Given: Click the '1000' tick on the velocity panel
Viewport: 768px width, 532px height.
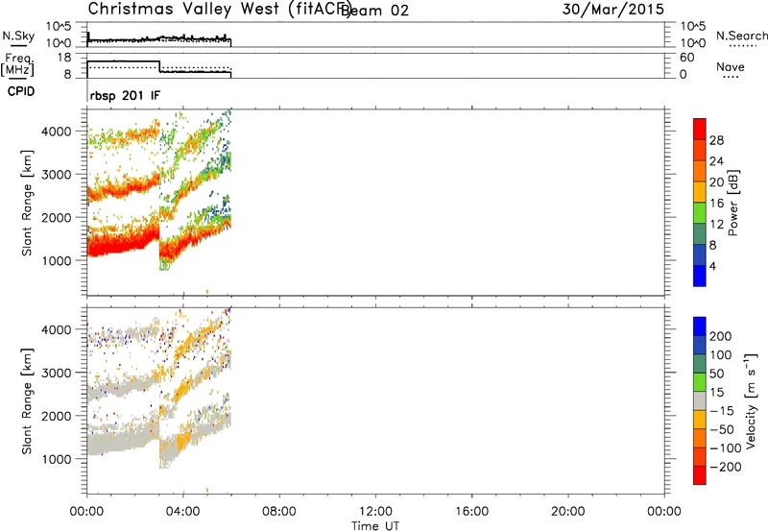Looking at the screenshot, I should click(x=57, y=459).
